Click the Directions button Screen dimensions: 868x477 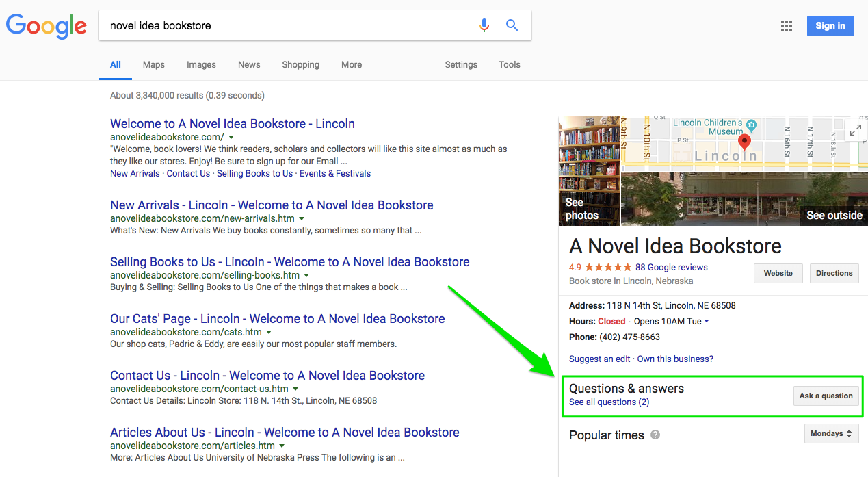(834, 273)
